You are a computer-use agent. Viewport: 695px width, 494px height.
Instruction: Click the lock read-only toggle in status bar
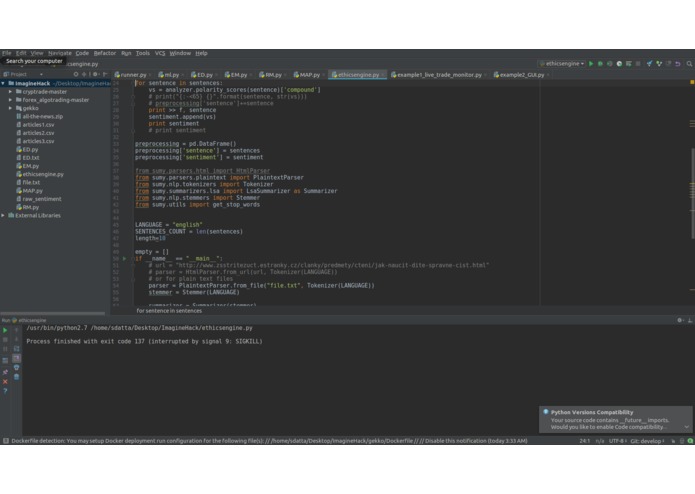[x=673, y=441]
